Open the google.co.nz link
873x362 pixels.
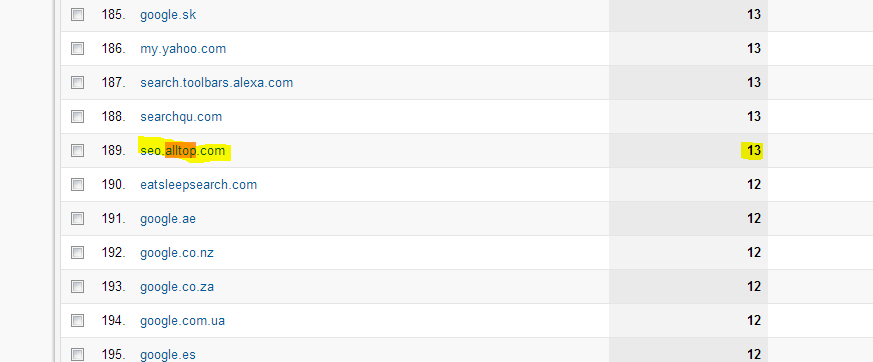(x=176, y=253)
